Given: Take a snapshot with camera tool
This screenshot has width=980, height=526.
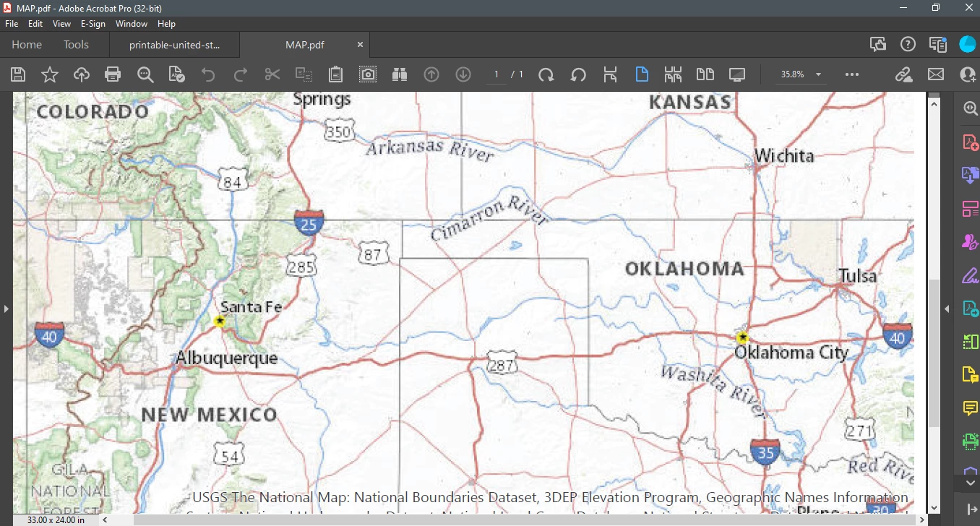Looking at the screenshot, I should coord(368,74).
